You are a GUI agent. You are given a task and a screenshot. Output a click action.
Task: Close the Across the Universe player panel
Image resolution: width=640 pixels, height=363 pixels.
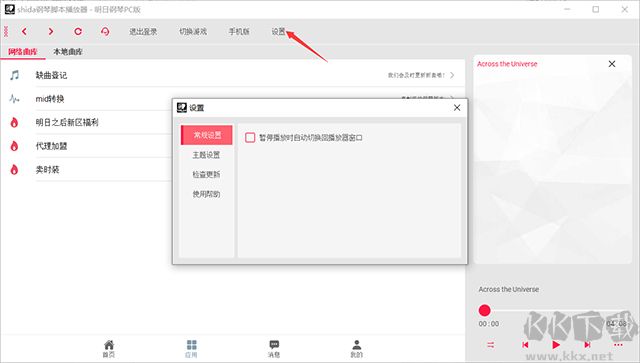[x=612, y=64]
